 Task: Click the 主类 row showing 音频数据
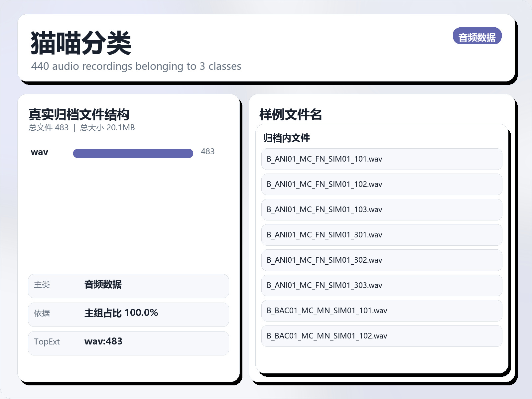point(128,286)
